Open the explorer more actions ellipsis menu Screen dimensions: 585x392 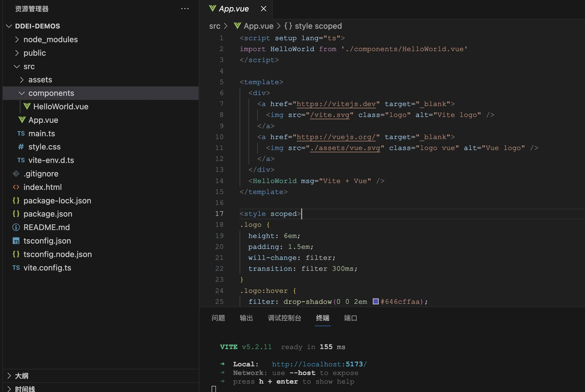click(185, 9)
